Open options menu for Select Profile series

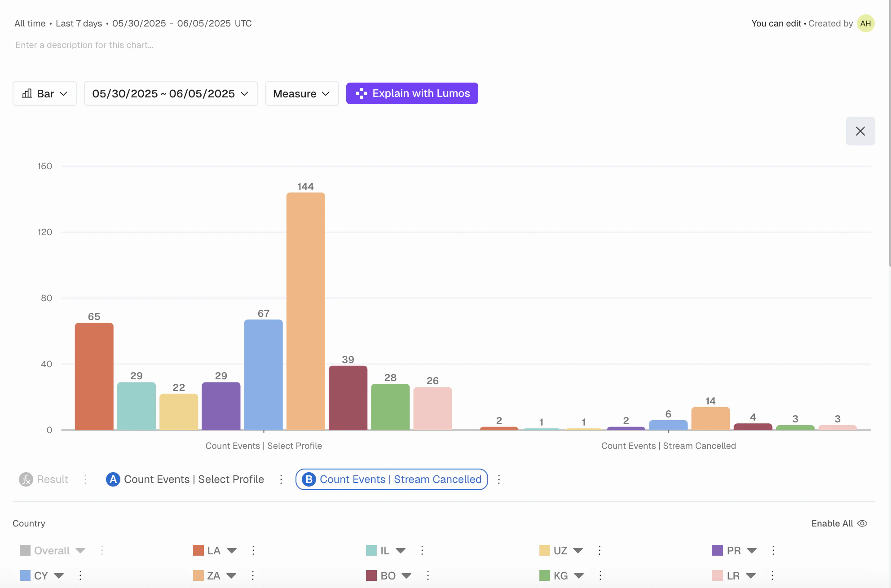[x=281, y=479]
